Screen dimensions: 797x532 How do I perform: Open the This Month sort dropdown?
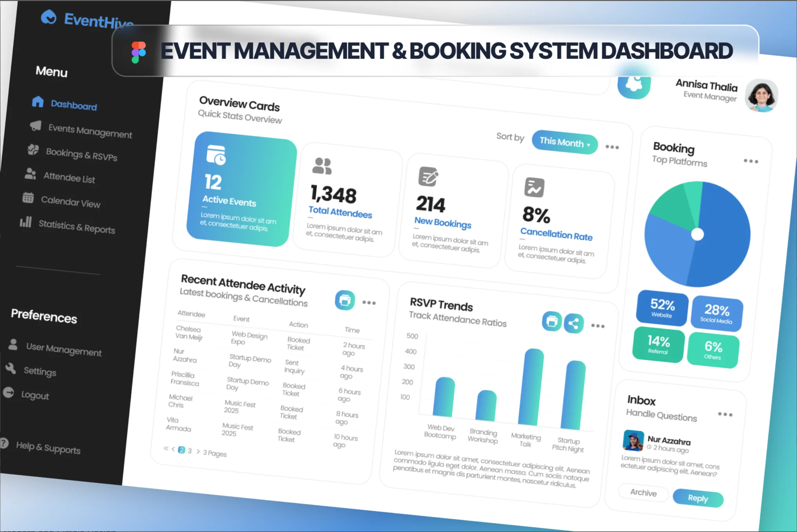(564, 142)
